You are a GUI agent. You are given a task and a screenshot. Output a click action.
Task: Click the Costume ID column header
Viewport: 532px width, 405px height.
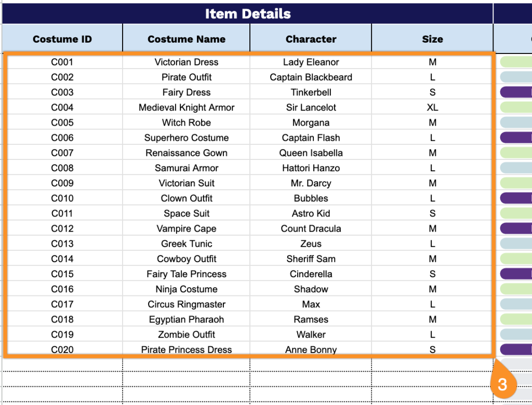pos(62,39)
